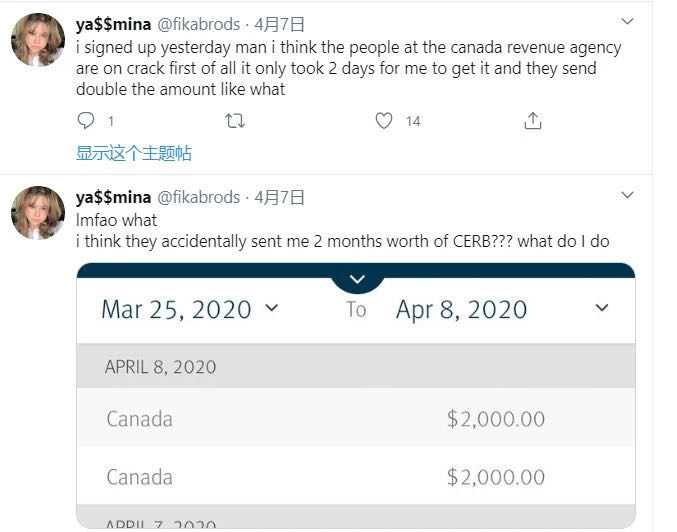Click the chevron right of Apr 8, 2020
The height and width of the screenshot is (532, 677).
tap(601, 309)
